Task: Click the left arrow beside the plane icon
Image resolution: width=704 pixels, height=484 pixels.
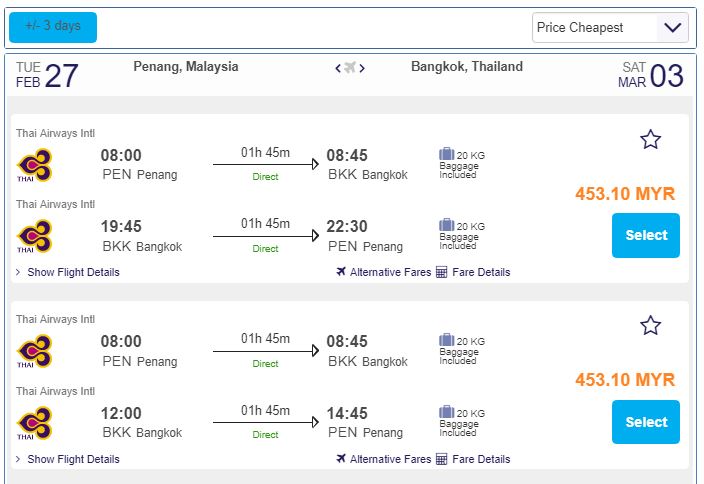Action: 338,68
